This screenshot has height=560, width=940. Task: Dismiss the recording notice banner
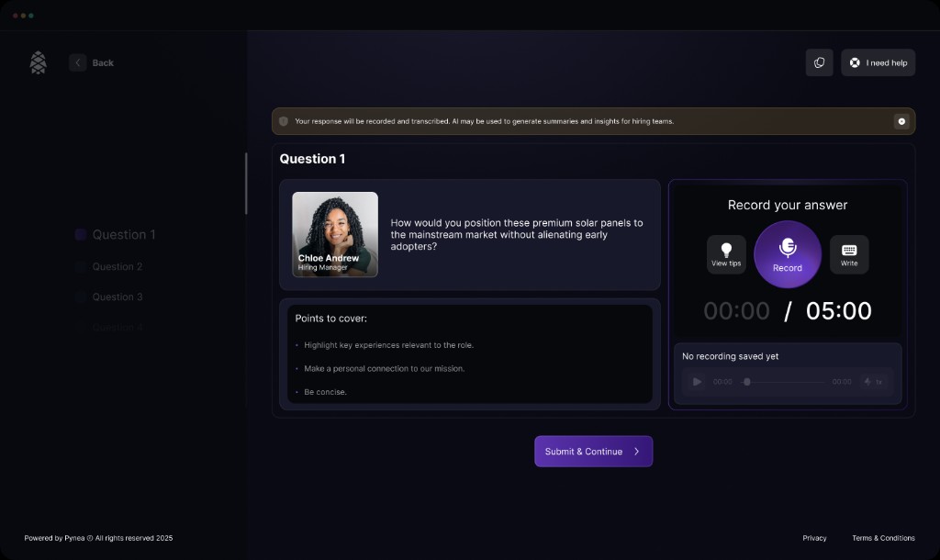901,121
